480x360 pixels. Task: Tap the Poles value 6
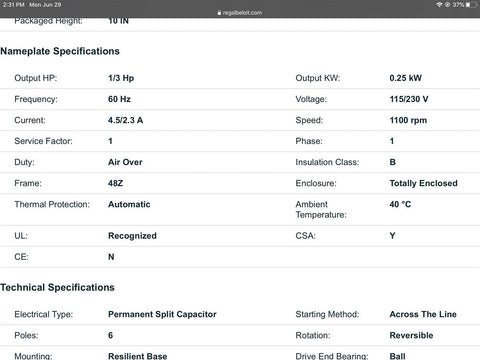[x=111, y=335]
